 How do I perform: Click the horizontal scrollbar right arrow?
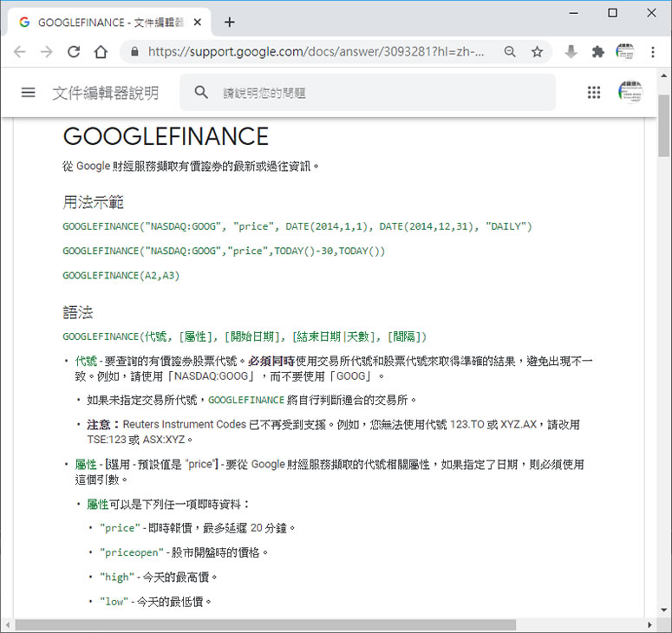pyautogui.click(x=649, y=625)
